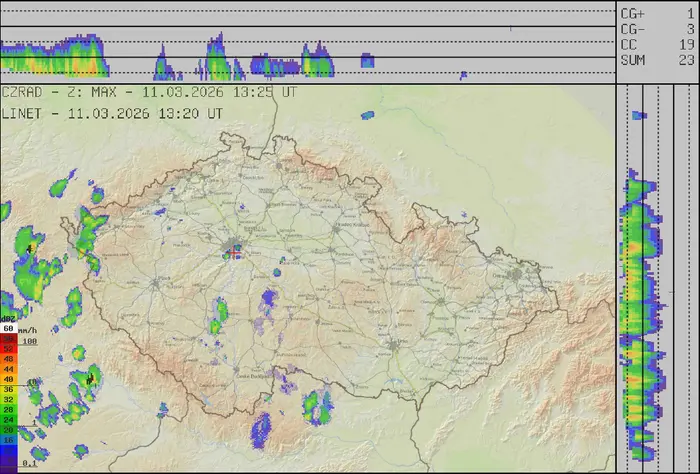
Task: Select the light green 28 dBZ legend swatch
Action: tap(8, 410)
